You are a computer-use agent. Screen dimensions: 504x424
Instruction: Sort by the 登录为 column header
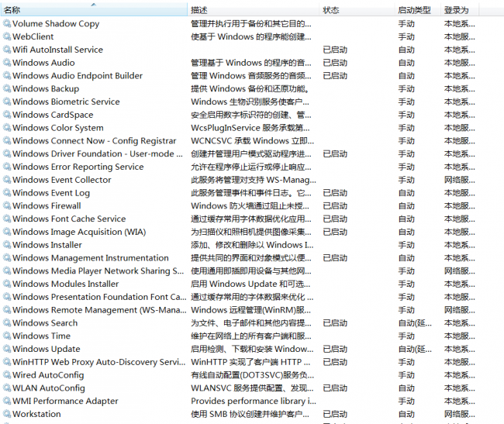coord(459,10)
